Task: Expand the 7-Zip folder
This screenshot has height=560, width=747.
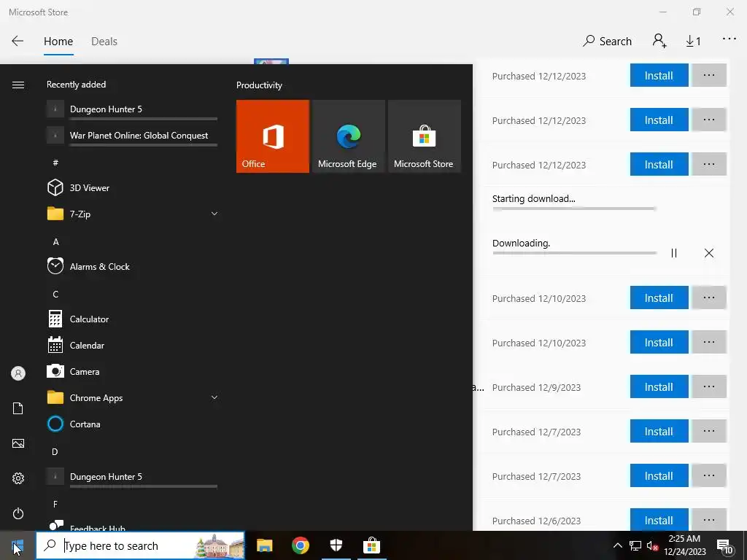Action: [132, 214]
